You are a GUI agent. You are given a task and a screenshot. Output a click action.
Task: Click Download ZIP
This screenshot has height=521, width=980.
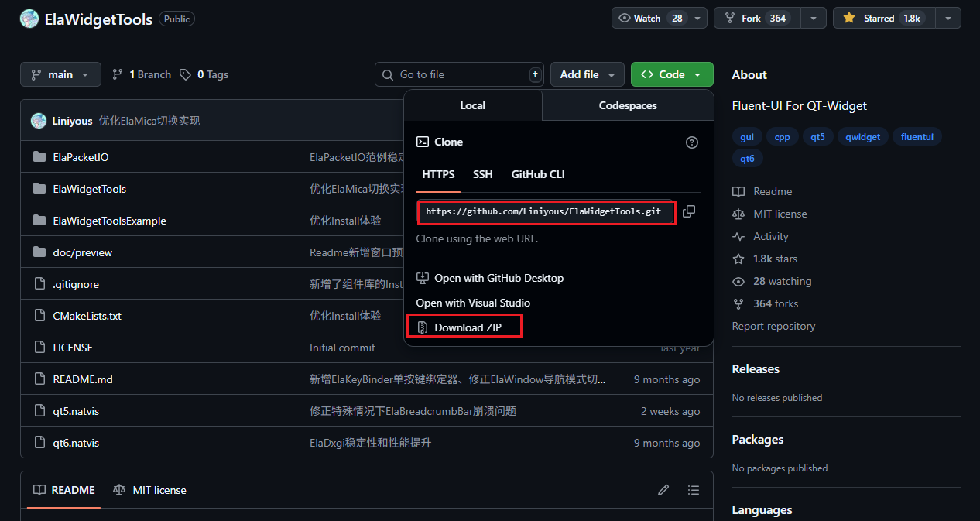pyautogui.click(x=459, y=327)
